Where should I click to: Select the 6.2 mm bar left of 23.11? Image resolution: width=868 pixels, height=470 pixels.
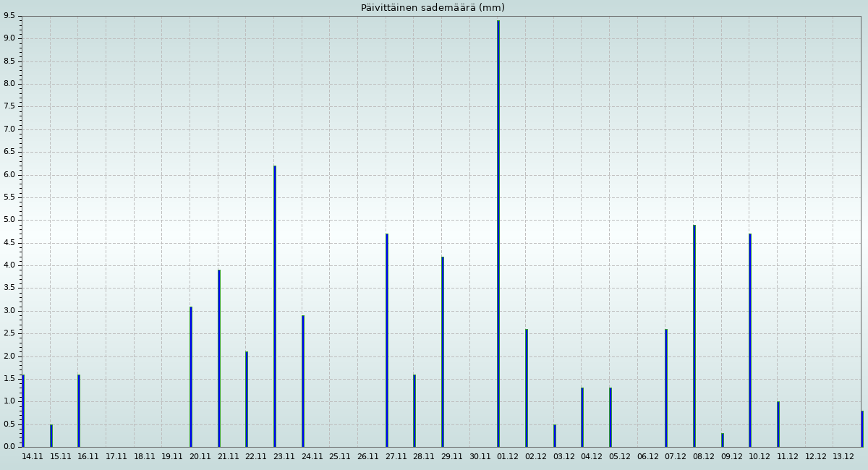(275, 306)
